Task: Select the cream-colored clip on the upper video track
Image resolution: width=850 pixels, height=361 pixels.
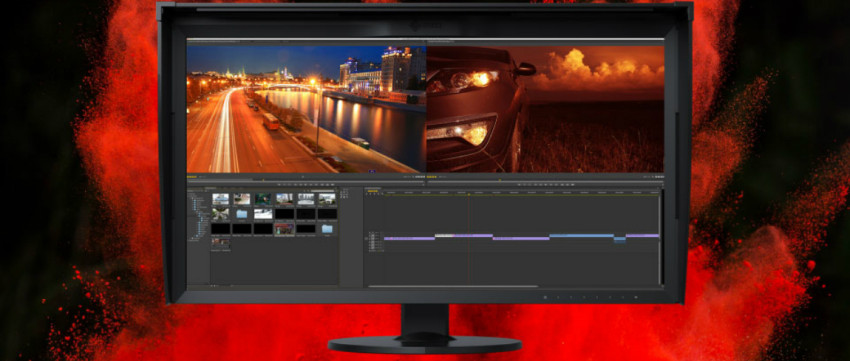Action: click(x=445, y=236)
